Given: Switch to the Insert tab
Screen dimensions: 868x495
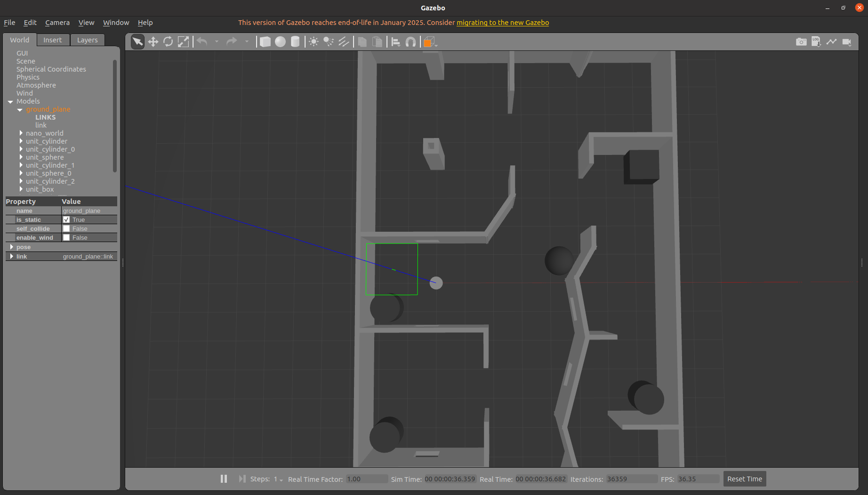Looking at the screenshot, I should [x=53, y=40].
